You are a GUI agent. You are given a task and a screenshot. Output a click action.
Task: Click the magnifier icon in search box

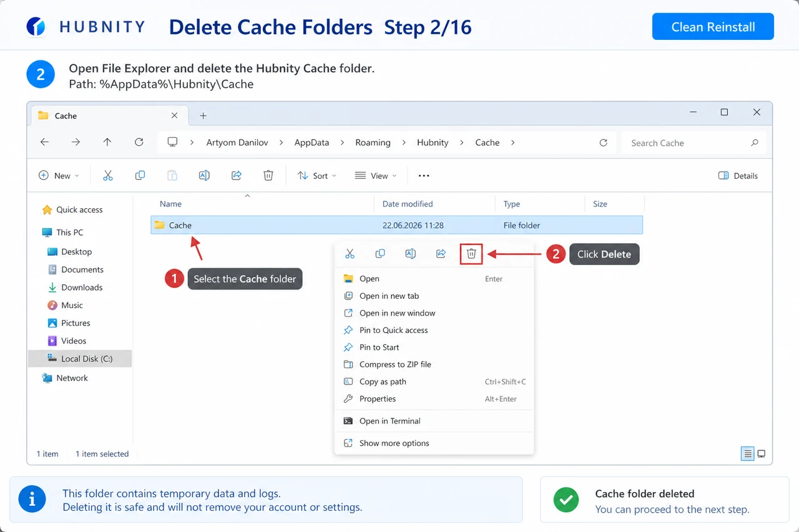point(755,143)
